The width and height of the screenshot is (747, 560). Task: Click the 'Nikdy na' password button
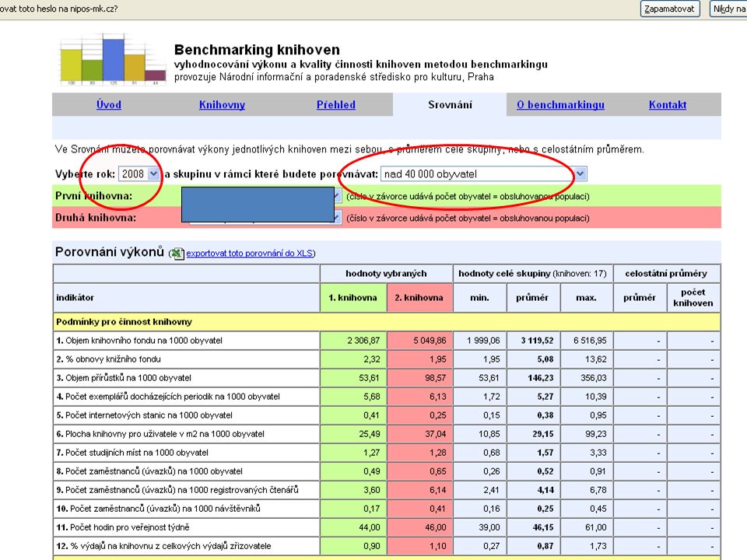(x=728, y=9)
